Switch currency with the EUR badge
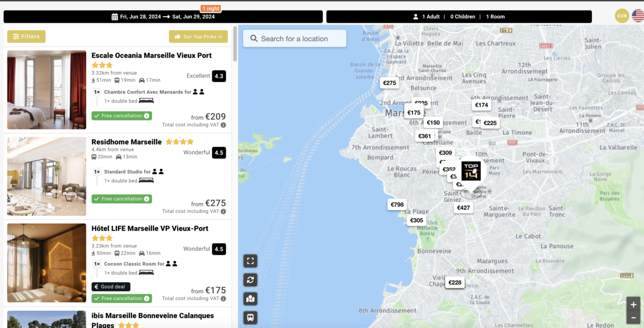This screenshot has height=328, width=644. 622,16
